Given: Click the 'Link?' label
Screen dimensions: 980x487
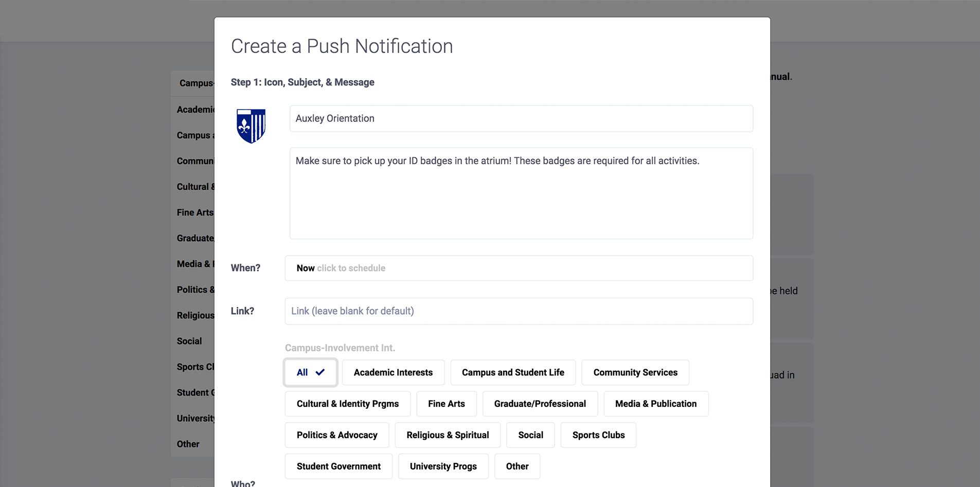Looking at the screenshot, I should tap(242, 311).
